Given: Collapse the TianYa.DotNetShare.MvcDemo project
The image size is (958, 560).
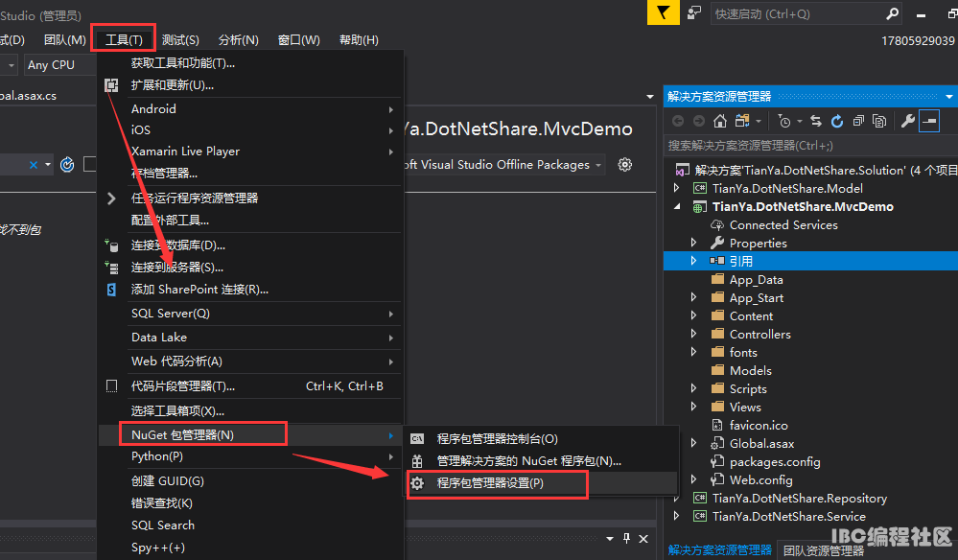Looking at the screenshot, I should pyautogui.click(x=677, y=206).
